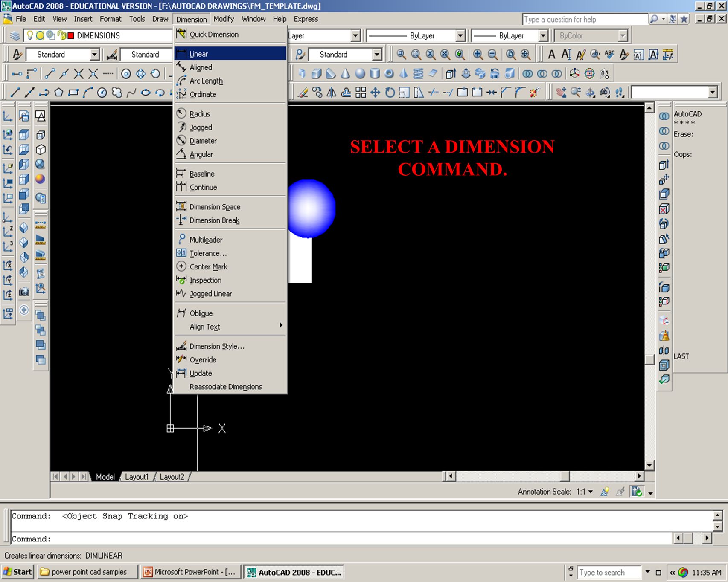Viewport: 728px width, 582px height.
Task: Toggle the DIMENSIONS layer padlock icon
Action: tap(61, 35)
